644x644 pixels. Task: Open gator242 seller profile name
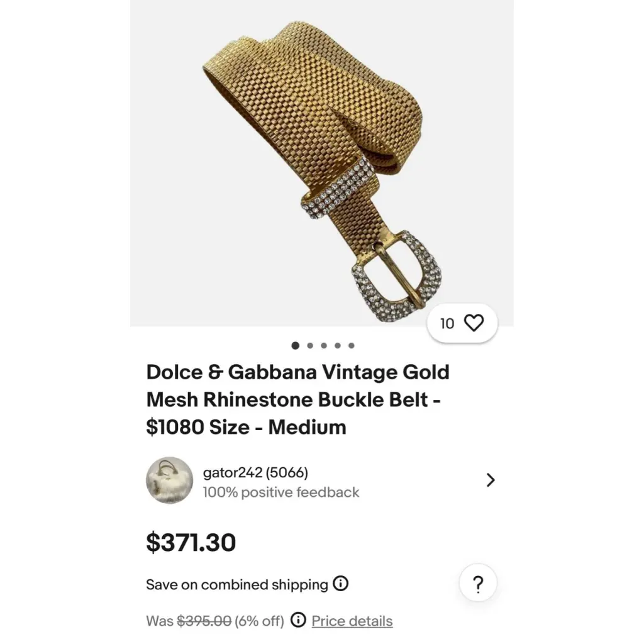[x=255, y=472]
